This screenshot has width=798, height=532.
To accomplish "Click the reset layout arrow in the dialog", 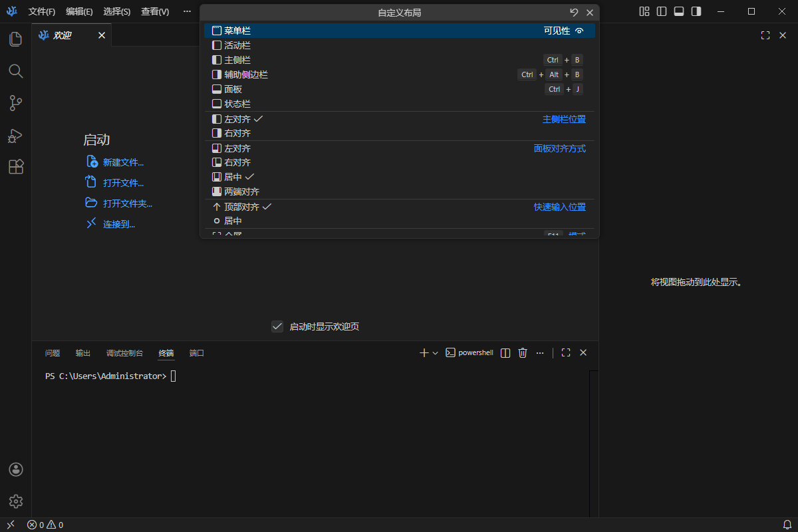I will (x=573, y=11).
